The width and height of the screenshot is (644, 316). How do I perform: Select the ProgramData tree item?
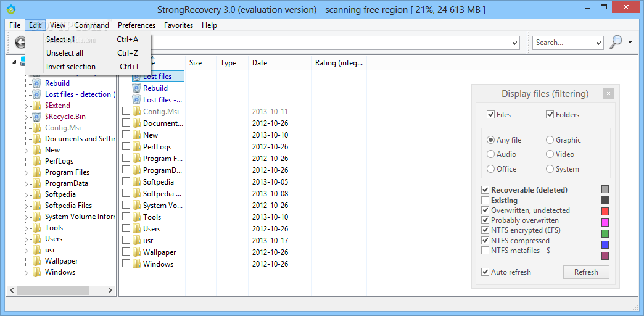[x=66, y=183]
